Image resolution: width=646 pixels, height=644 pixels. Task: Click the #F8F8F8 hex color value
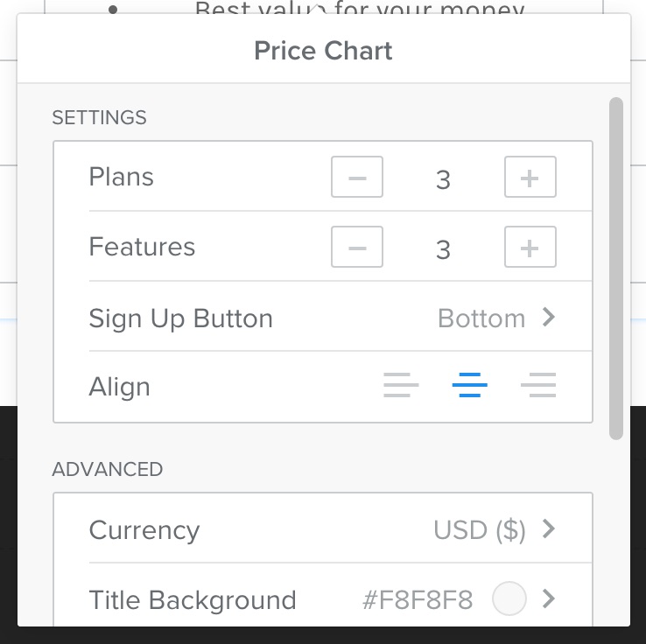pos(418,600)
